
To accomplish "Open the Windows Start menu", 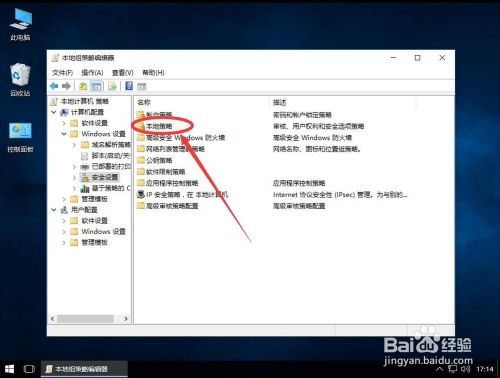I will click(x=10, y=369).
